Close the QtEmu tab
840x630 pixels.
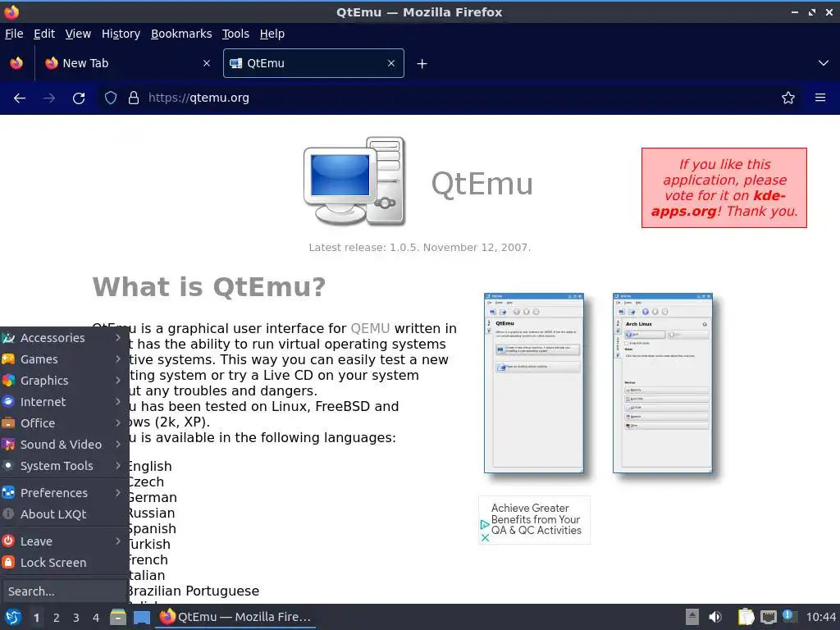click(391, 63)
